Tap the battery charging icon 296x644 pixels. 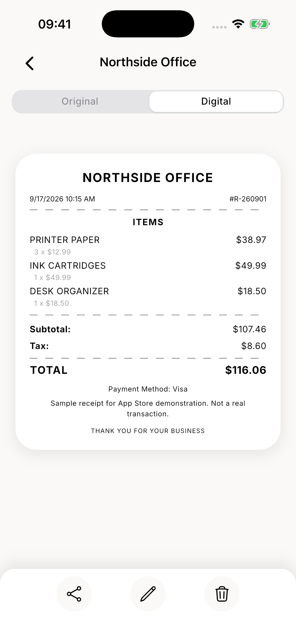tap(260, 24)
